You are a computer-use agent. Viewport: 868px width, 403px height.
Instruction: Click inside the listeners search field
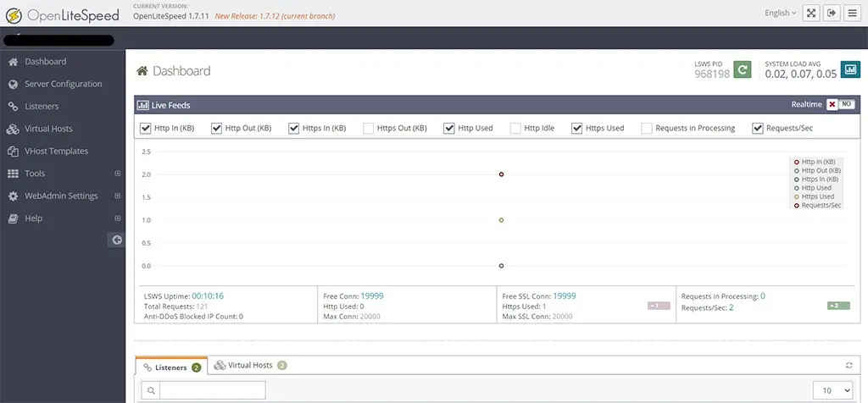(213, 390)
